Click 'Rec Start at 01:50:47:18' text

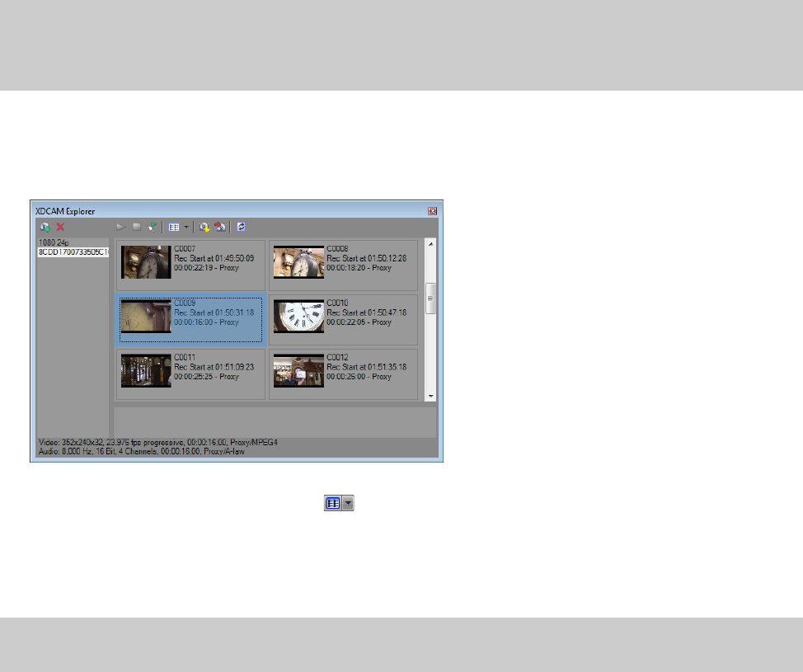pos(367,313)
